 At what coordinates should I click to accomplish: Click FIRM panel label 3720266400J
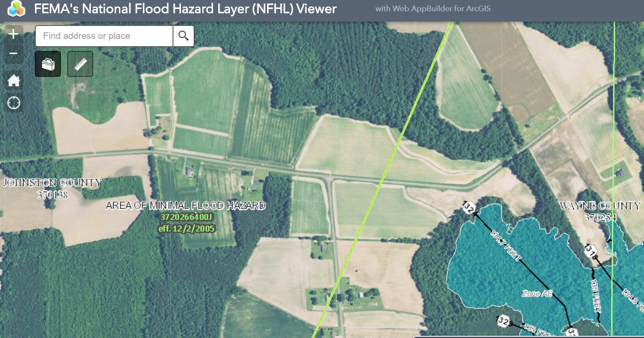[x=186, y=217]
